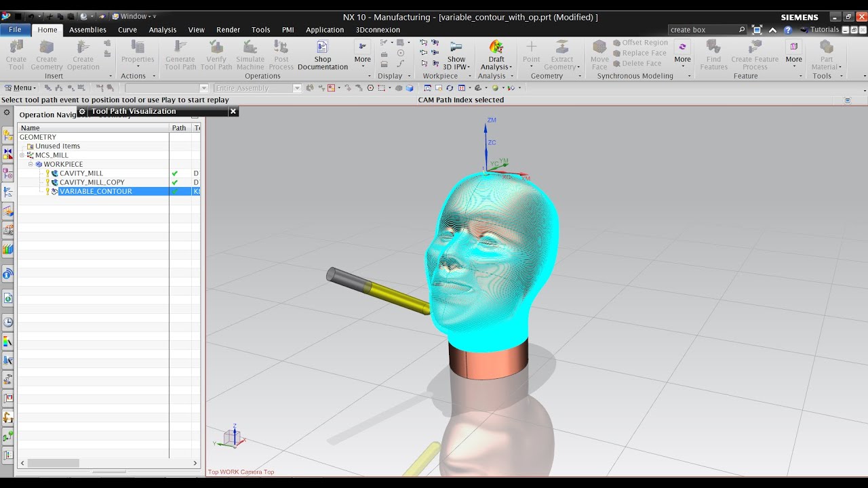Image resolution: width=868 pixels, height=488 pixels.
Task: Minimize the ribbon with the up chevron
Action: [x=772, y=30]
